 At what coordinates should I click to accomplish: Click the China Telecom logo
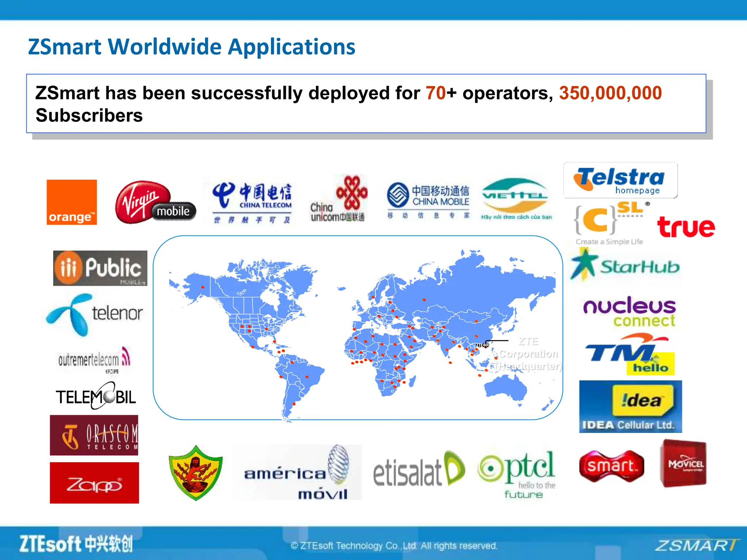pyautogui.click(x=252, y=202)
